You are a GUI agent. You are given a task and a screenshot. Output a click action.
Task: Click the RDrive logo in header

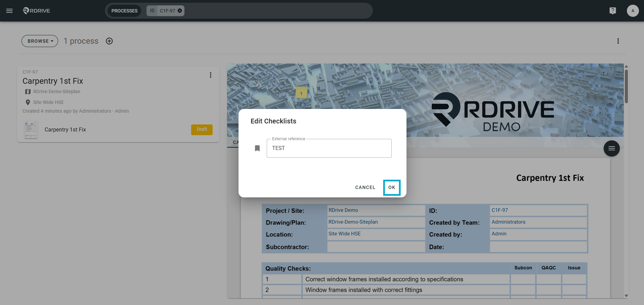[36, 11]
